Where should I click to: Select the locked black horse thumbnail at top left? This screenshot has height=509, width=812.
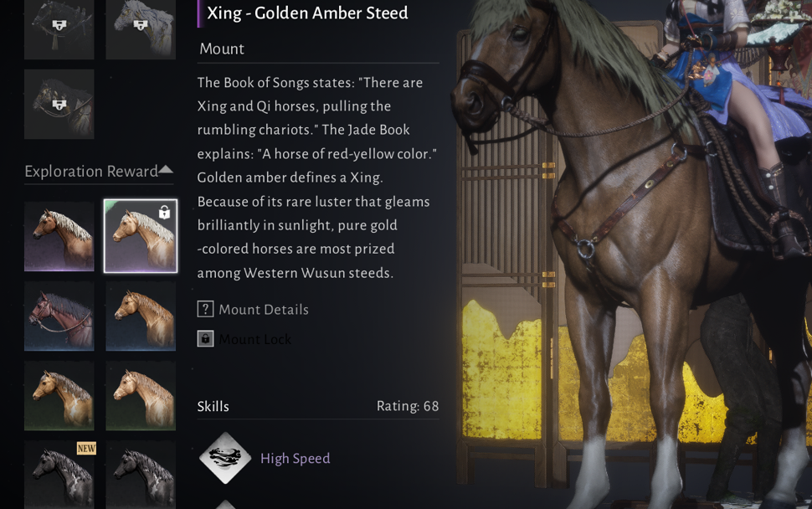tap(59, 29)
